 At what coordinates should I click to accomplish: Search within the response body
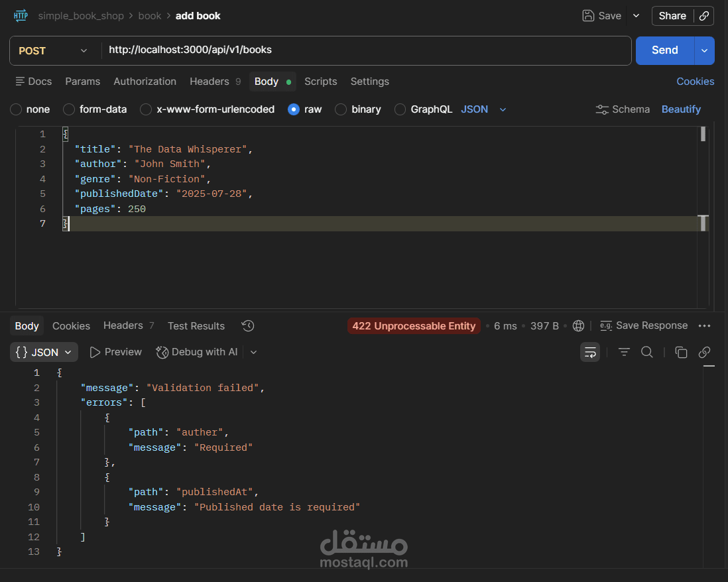tap(647, 352)
